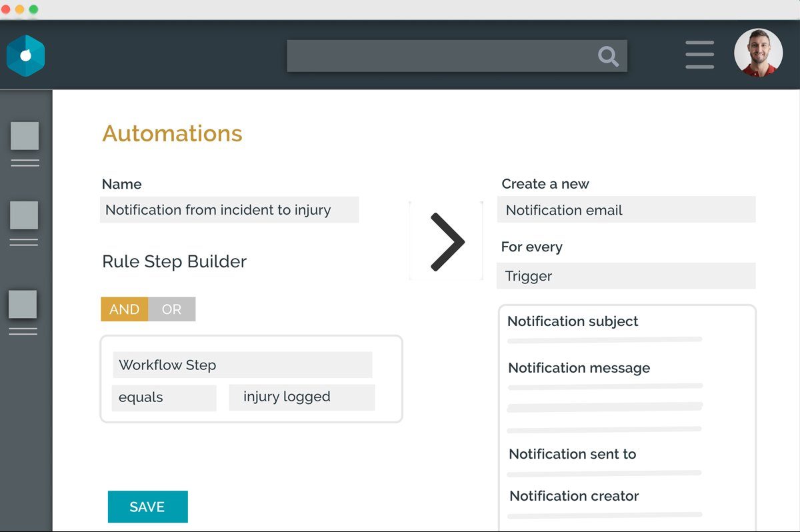Click the Notification subject field line

pyautogui.click(x=605, y=340)
